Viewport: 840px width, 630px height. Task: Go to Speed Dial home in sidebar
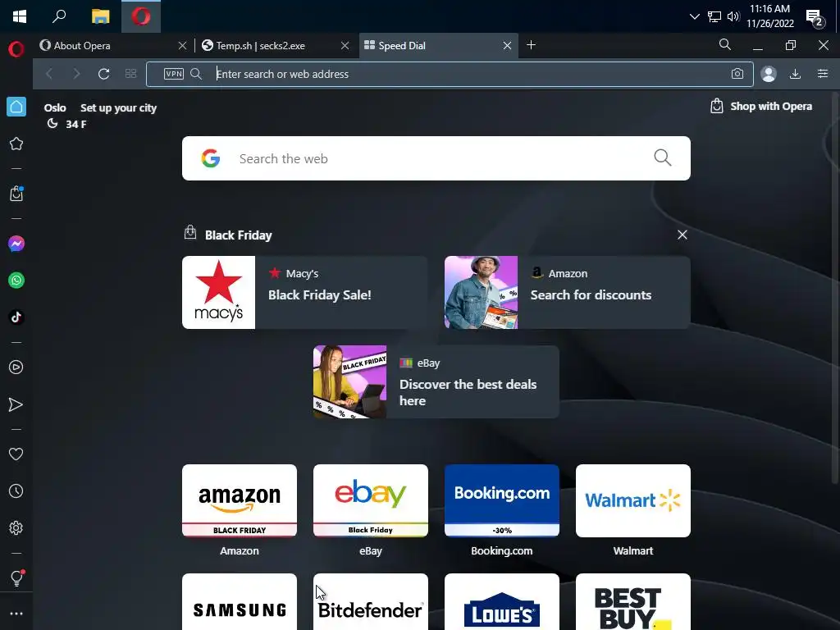point(16,107)
